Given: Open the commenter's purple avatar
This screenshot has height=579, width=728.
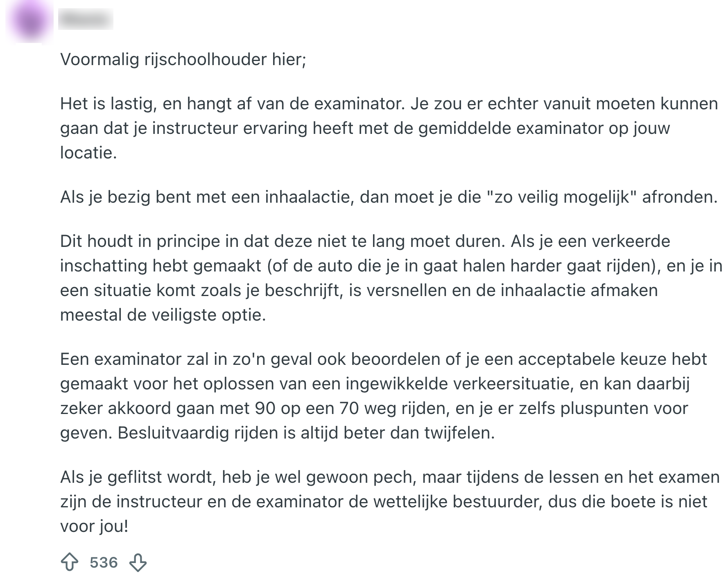Looking at the screenshot, I should (x=29, y=21).
